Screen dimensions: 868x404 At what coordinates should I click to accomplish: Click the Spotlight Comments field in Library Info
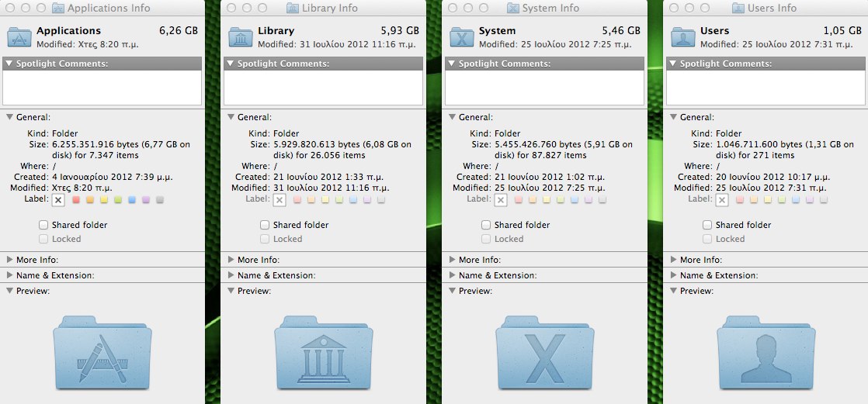(x=324, y=88)
